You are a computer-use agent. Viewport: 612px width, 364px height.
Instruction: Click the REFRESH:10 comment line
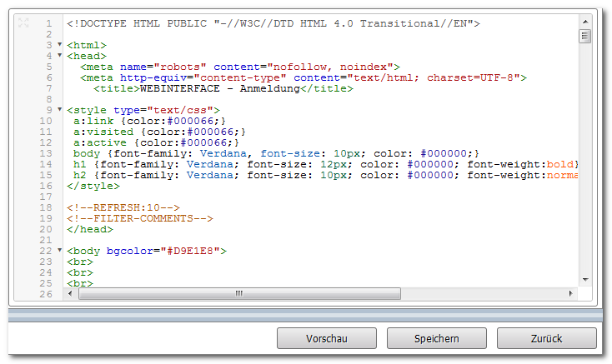click(x=123, y=207)
